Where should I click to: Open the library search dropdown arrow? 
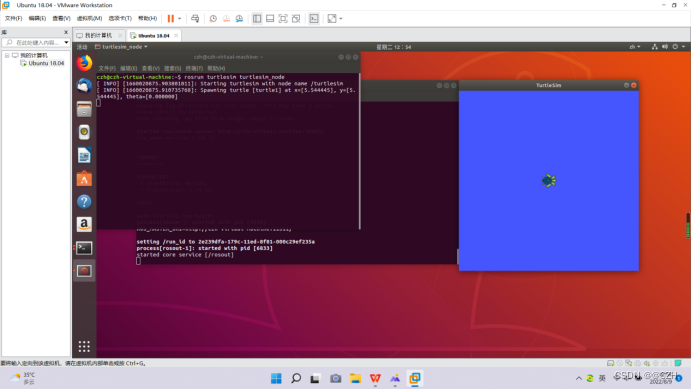66,42
